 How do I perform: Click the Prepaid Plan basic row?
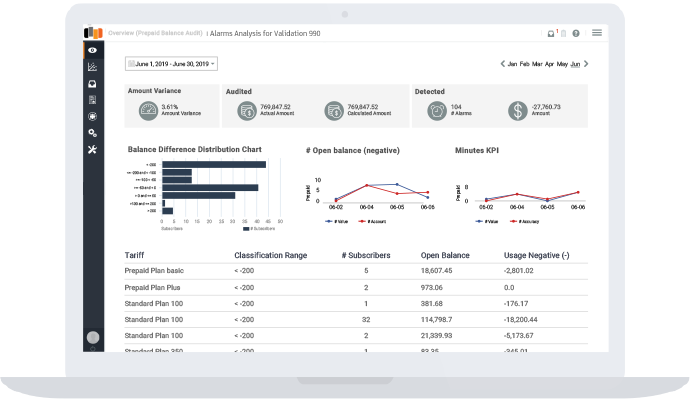[x=356, y=271]
